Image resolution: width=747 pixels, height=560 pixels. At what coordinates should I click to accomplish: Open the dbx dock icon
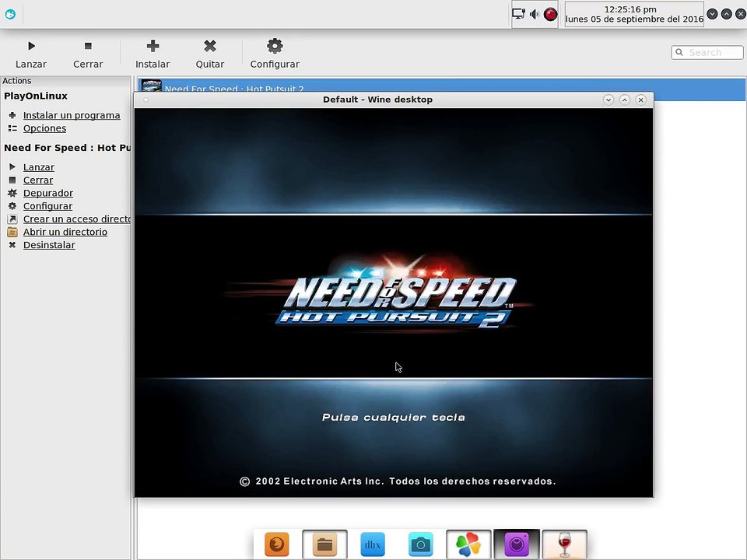[373, 544]
